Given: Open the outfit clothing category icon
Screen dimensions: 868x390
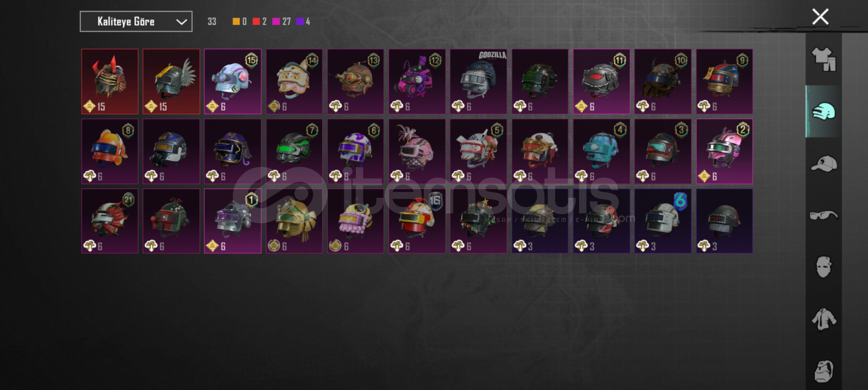Looking at the screenshot, I should click(x=824, y=59).
